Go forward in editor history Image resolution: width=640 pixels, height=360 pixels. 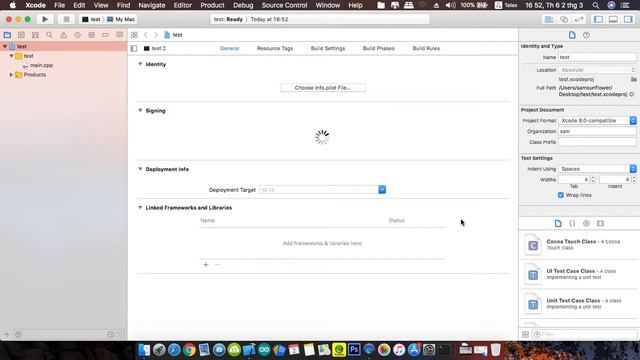156,35
